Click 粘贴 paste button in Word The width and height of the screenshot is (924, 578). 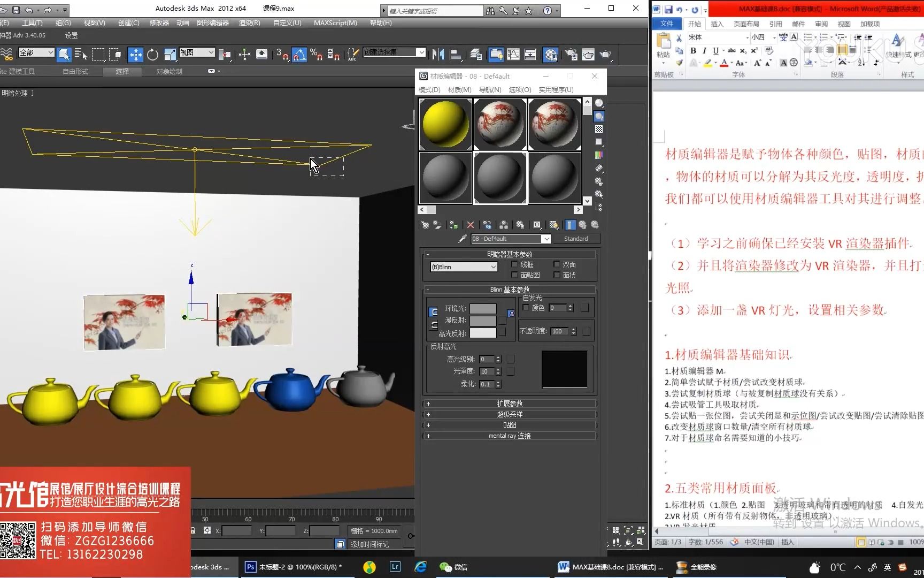tap(664, 46)
